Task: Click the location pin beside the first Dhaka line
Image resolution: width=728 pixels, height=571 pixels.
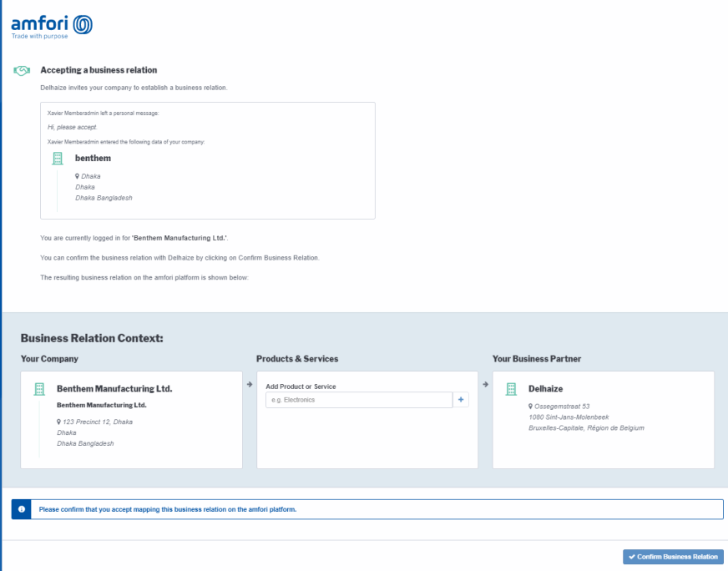Action: (77, 176)
